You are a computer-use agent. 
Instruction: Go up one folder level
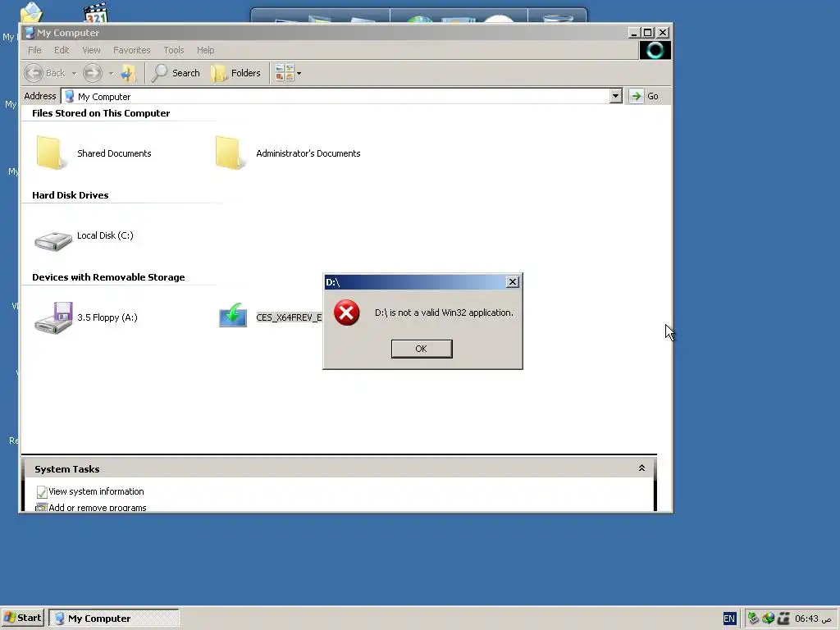point(129,73)
